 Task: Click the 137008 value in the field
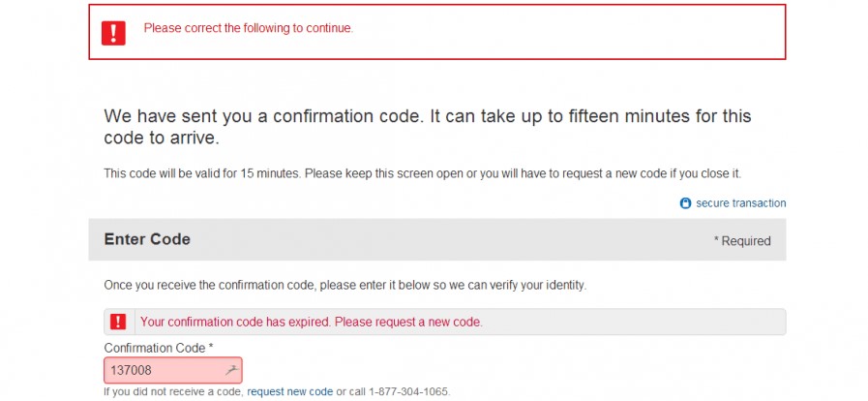(131, 370)
